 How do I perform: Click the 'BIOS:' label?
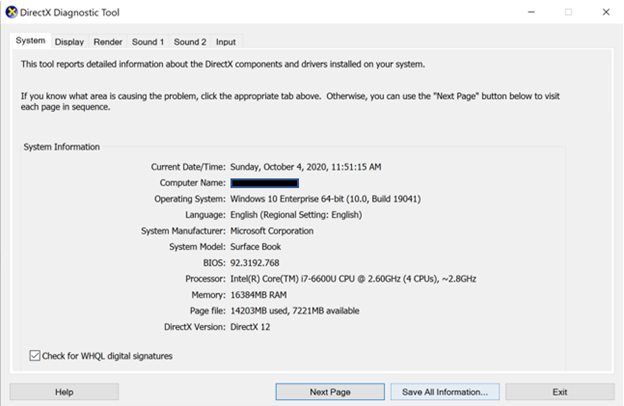click(214, 263)
